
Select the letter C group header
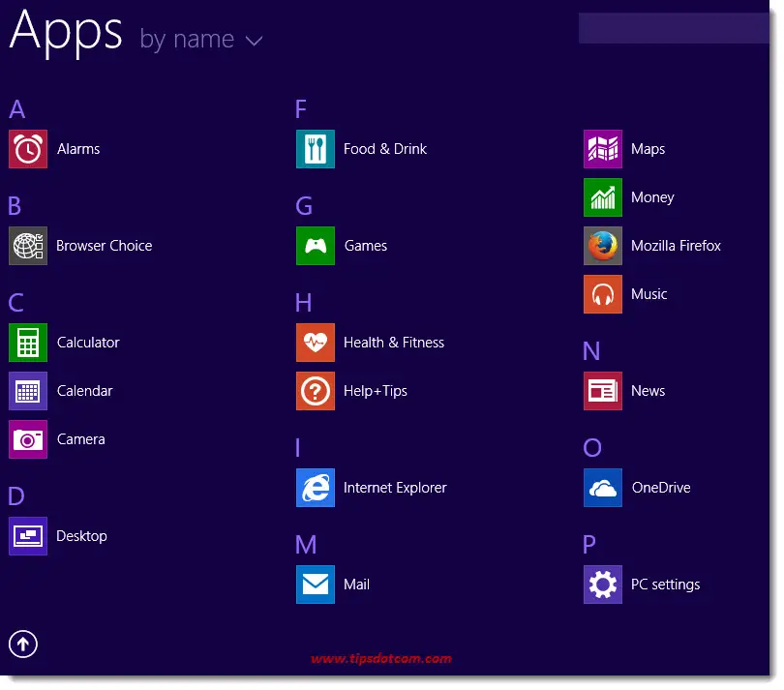(16, 303)
